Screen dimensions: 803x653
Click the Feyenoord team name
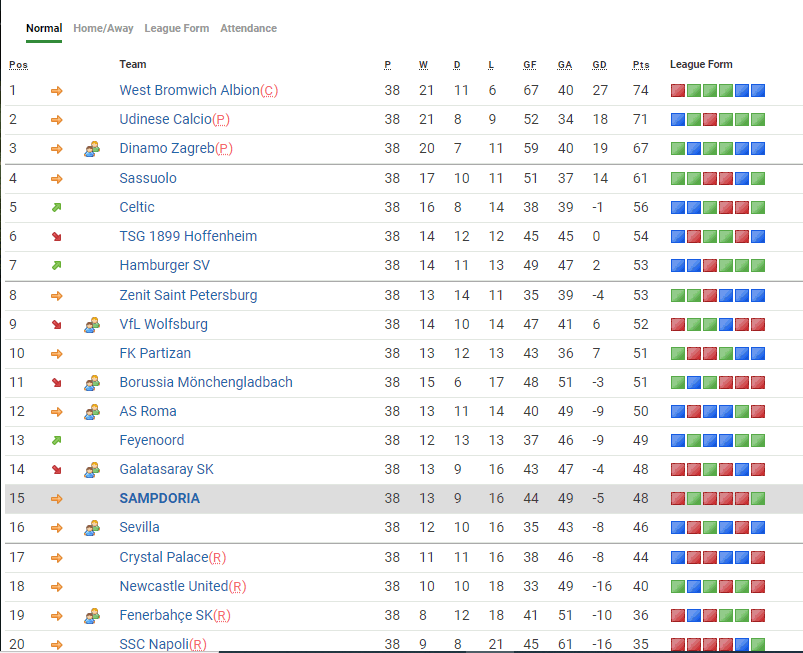151,440
